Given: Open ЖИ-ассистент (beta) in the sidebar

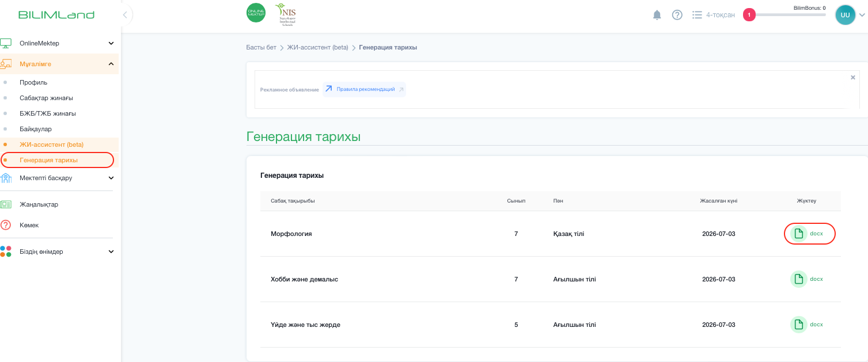Looking at the screenshot, I should pos(51,144).
